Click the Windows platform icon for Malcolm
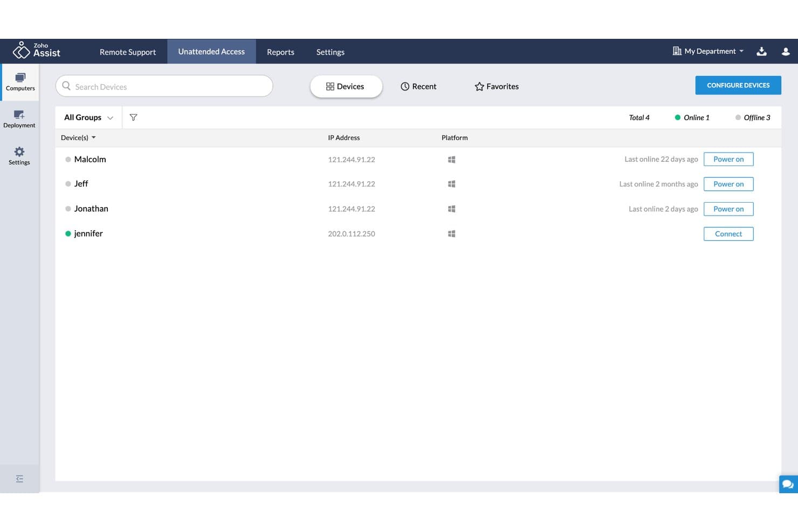 (x=452, y=160)
